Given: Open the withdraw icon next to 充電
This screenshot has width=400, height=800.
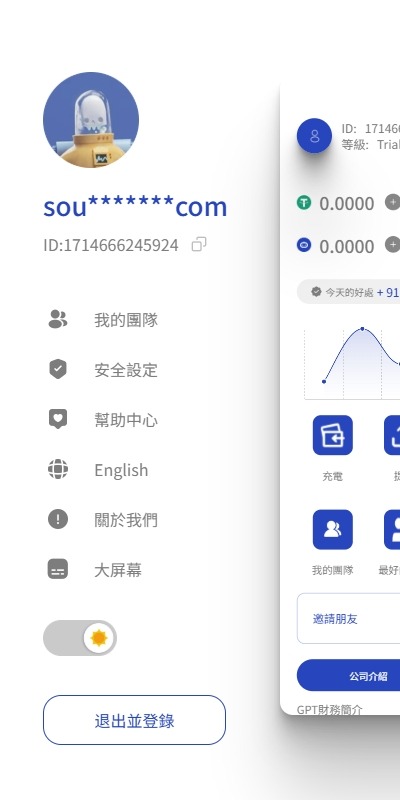Looking at the screenshot, I should tap(392, 435).
